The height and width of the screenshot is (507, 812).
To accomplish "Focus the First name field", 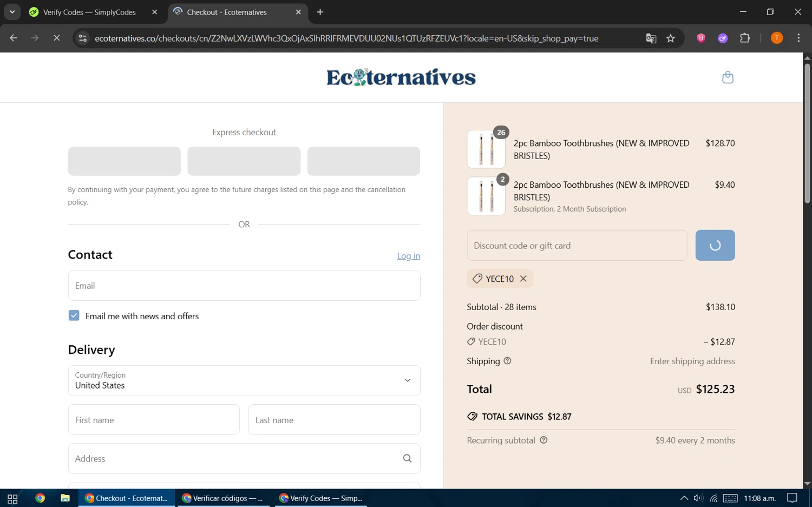I will pyautogui.click(x=154, y=419).
